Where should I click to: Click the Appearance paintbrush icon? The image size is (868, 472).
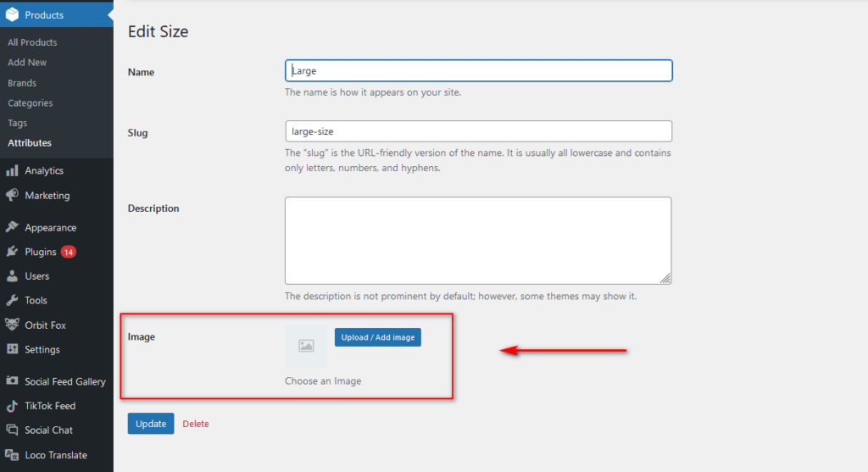(x=12, y=227)
